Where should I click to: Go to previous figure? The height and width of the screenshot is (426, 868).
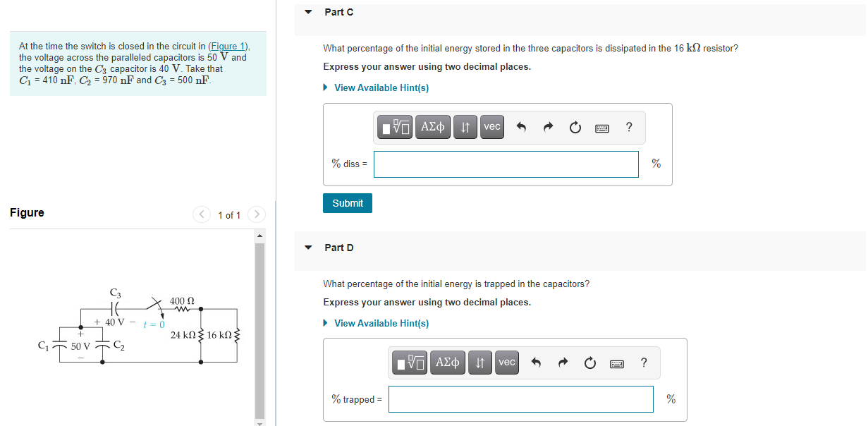[x=202, y=214]
